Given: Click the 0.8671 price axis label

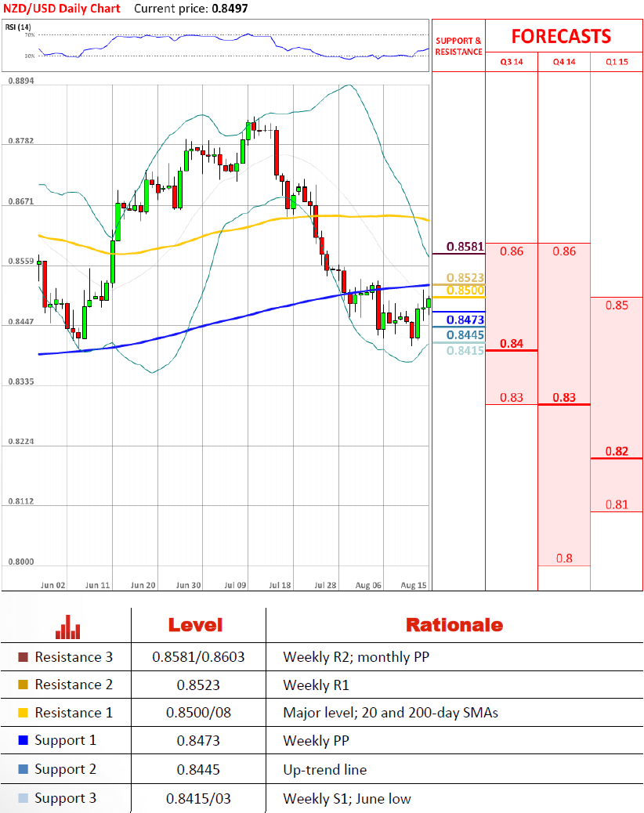Looking at the screenshot, I should pos(21,201).
